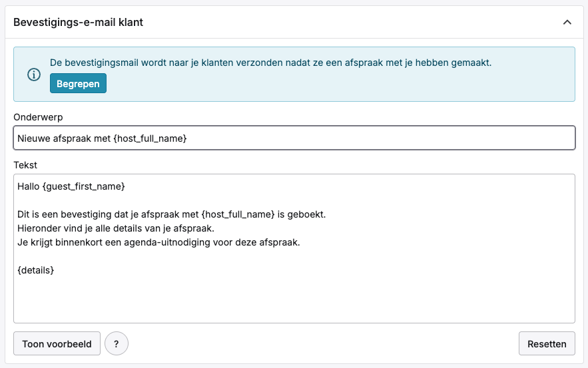The height and width of the screenshot is (368, 588).
Task: Click the Tekst field label
Action: tap(25, 164)
